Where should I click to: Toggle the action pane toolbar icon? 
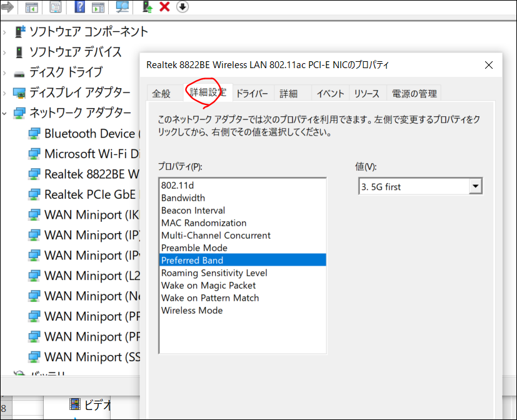(x=98, y=7)
